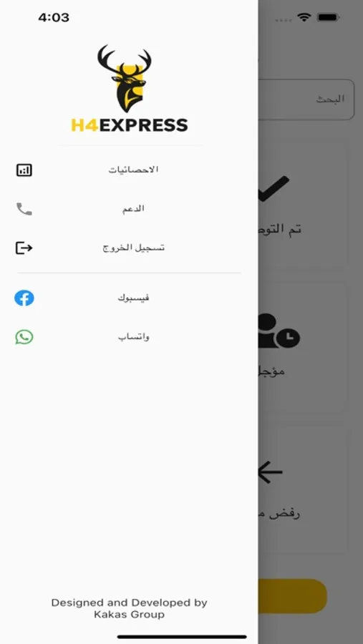Click the dimmed person-with-clock postponed icon
Viewport: 363px width, 644px height.
279,331
